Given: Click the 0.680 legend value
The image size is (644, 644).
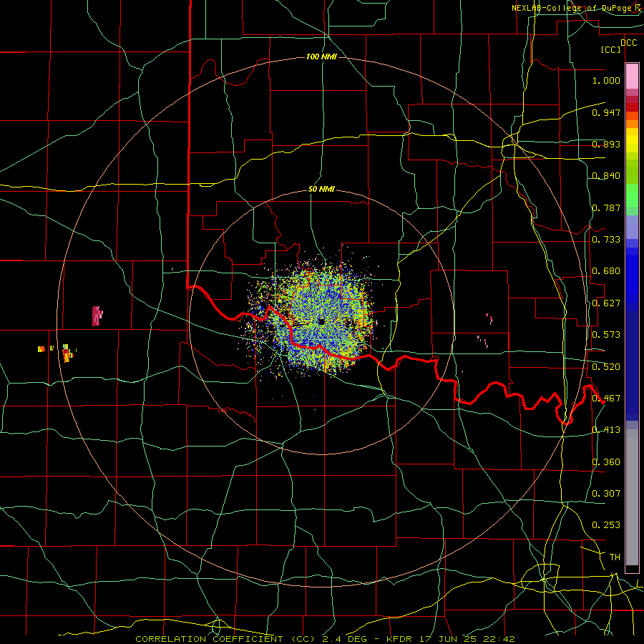Looking at the screenshot, I should coord(606,271).
